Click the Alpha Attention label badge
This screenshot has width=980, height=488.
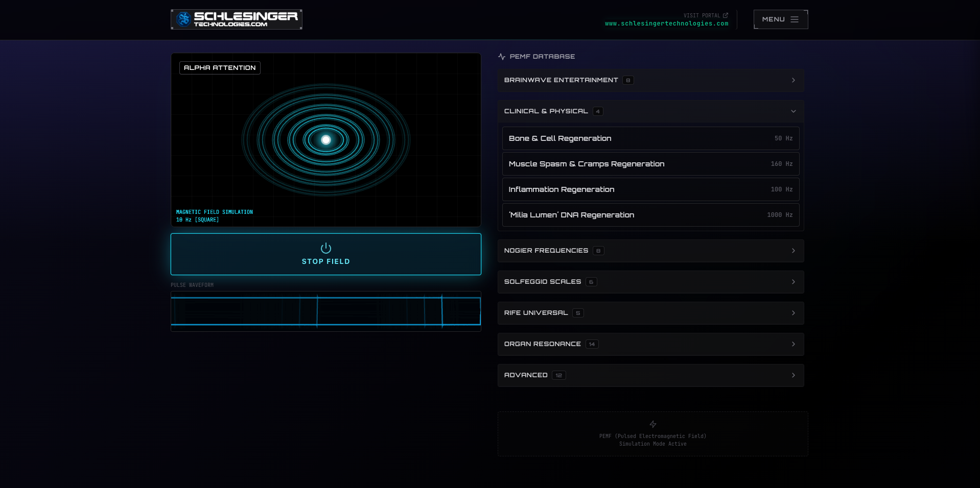(220, 68)
